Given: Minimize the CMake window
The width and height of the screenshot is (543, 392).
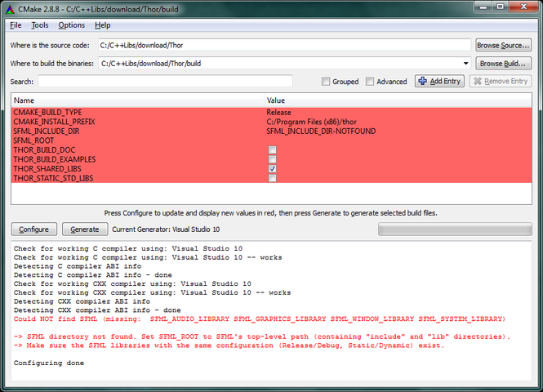Looking at the screenshot, I should click(x=483, y=7).
